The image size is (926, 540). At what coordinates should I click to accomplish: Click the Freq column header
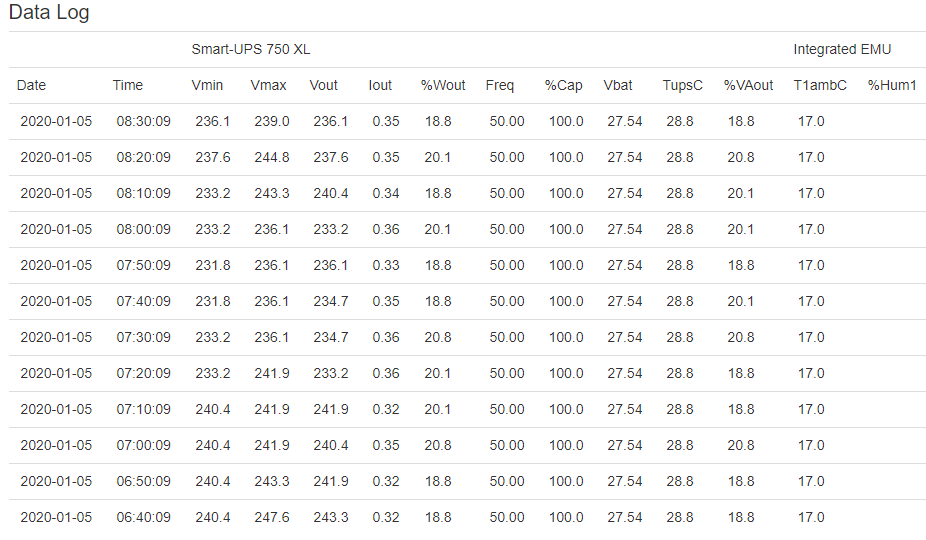[500, 85]
